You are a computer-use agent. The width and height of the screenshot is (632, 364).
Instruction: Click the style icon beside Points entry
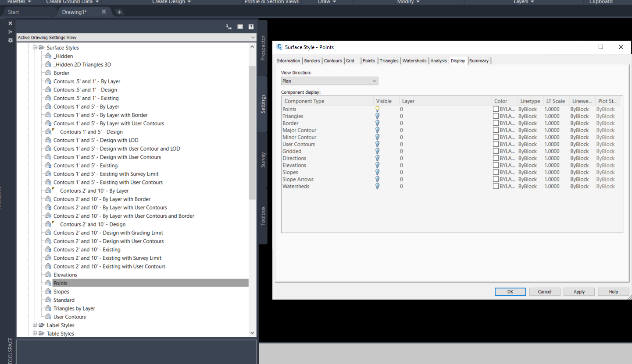(48, 283)
